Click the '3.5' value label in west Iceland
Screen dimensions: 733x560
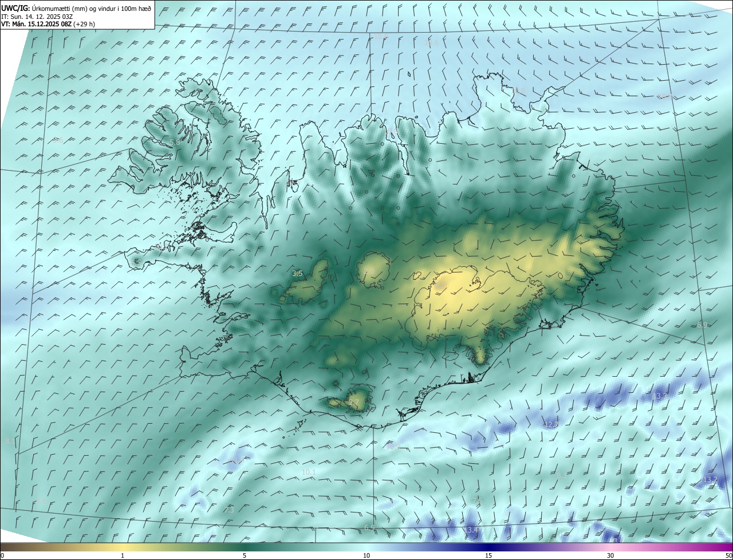pos(297,274)
